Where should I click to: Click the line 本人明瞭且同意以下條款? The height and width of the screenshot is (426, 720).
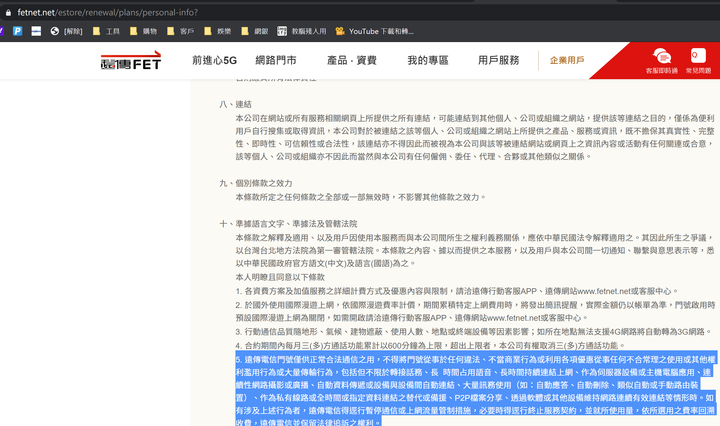point(280,277)
